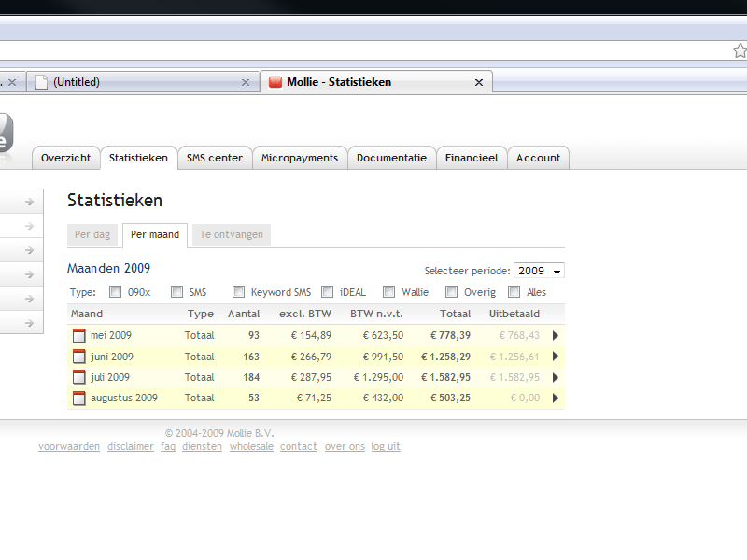Toggle the iDEAL type checkbox

tap(328, 292)
